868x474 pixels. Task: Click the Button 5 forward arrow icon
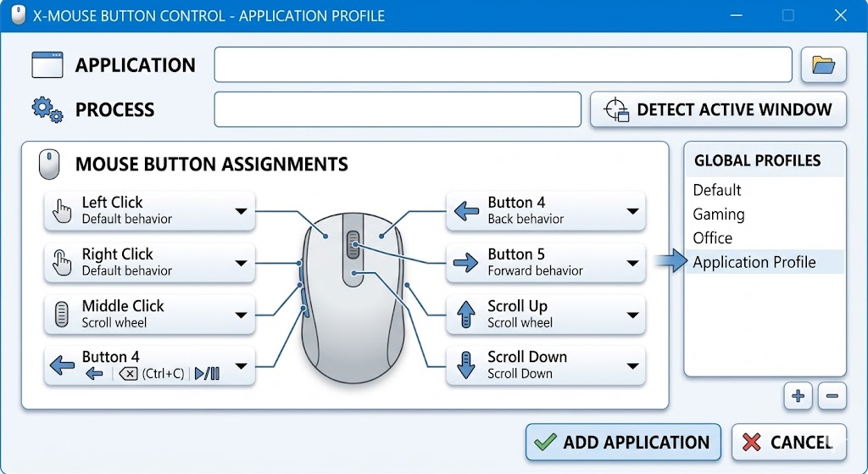466,263
